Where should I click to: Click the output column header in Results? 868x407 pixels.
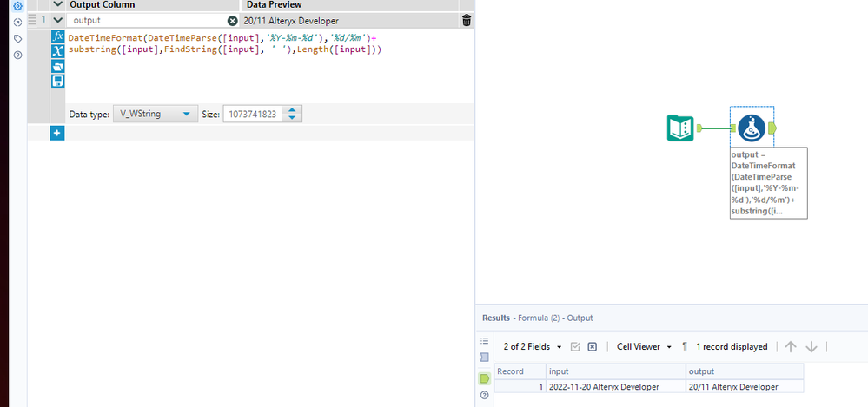pyautogui.click(x=745, y=371)
